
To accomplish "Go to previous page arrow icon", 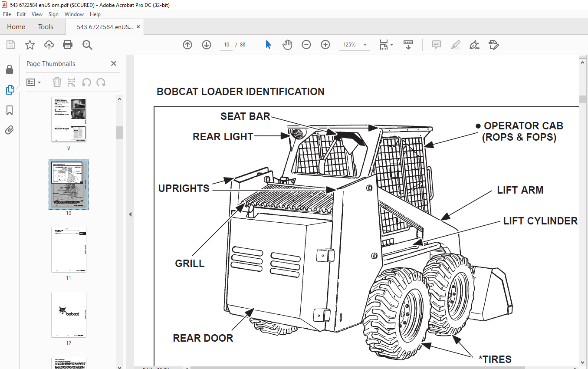I will click(x=187, y=45).
